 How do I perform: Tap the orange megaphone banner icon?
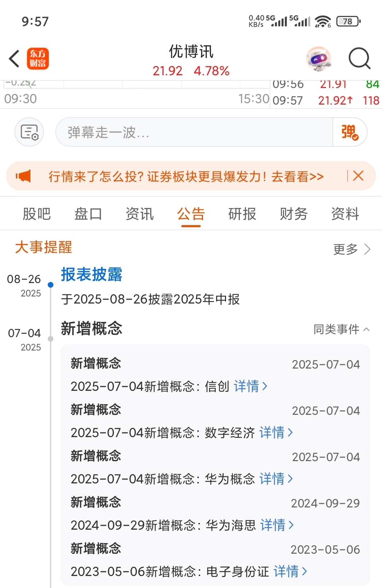click(23, 176)
